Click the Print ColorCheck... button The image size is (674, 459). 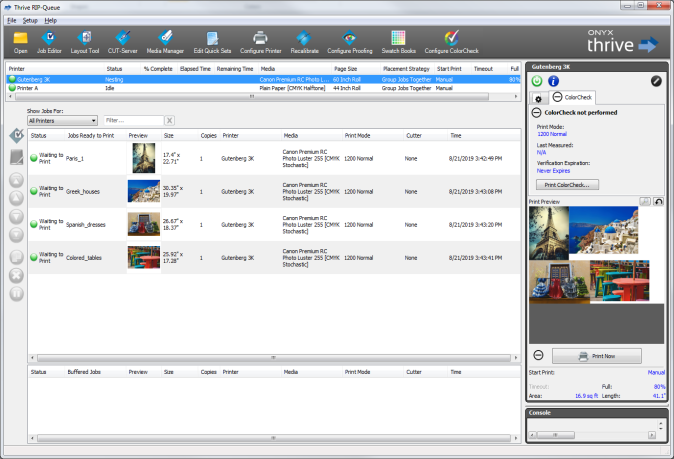566,185
